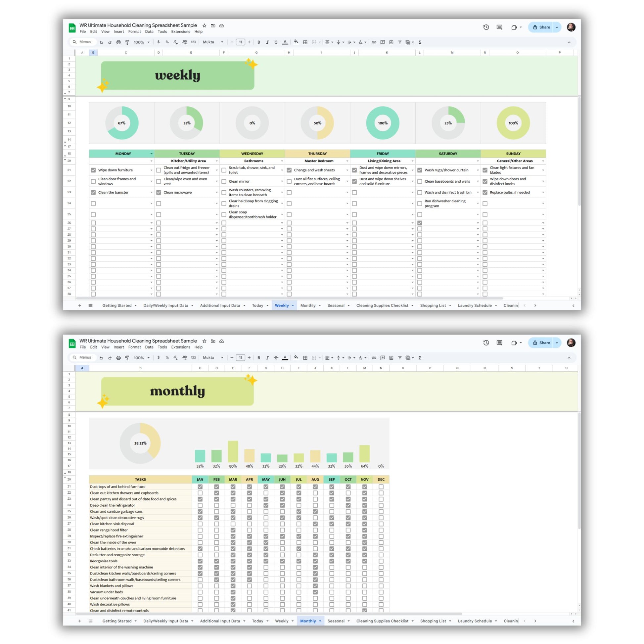Image resolution: width=644 pixels, height=644 pixels.
Task: Click insert link icon in monthly window toolbar
Action: tap(374, 358)
